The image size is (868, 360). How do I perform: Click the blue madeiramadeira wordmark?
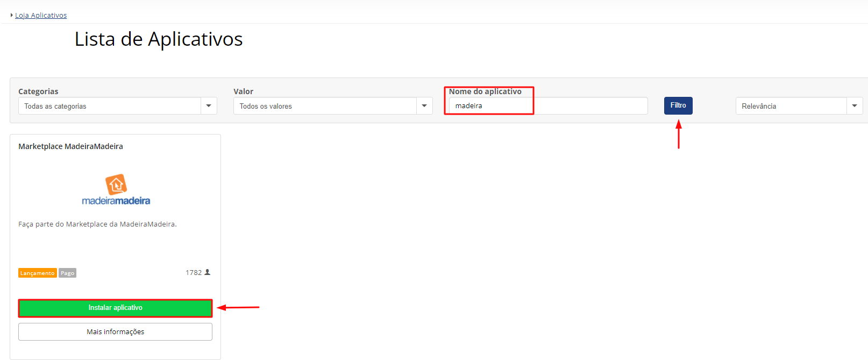coord(116,201)
